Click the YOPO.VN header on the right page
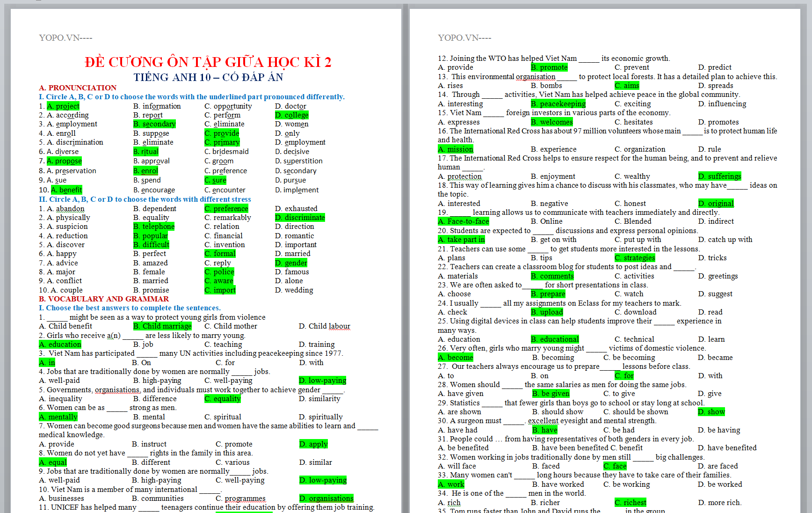The width and height of the screenshot is (812, 513). (x=464, y=38)
